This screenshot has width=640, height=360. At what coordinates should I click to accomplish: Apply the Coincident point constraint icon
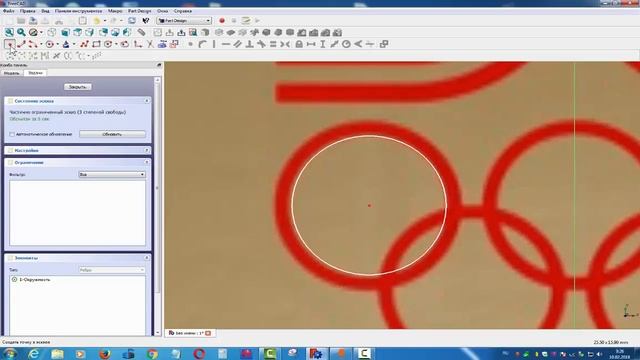190,44
